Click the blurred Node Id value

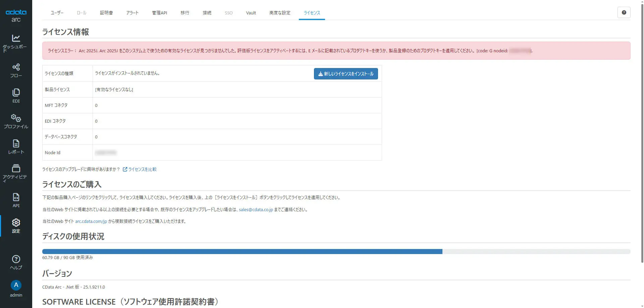pyautogui.click(x=106, y=152)
